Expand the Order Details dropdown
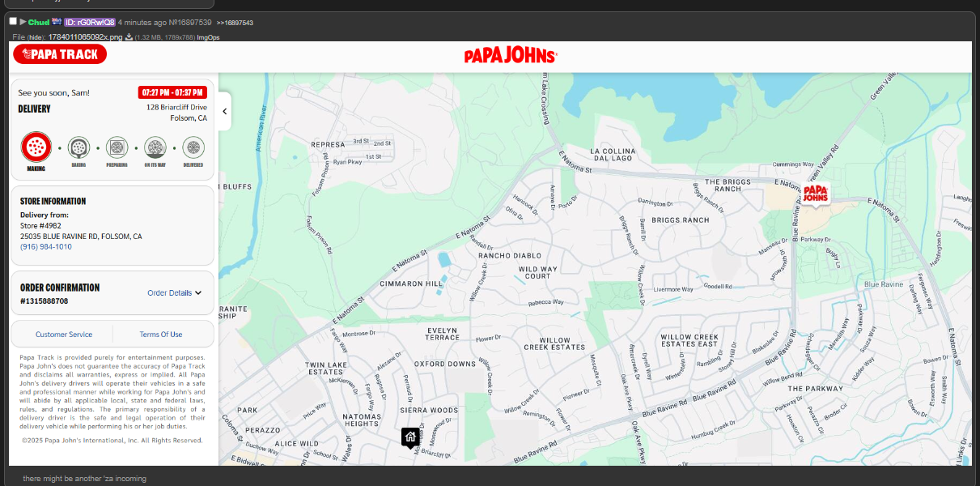The width and height of the screenshot is (980, 486). pos(174,293)
